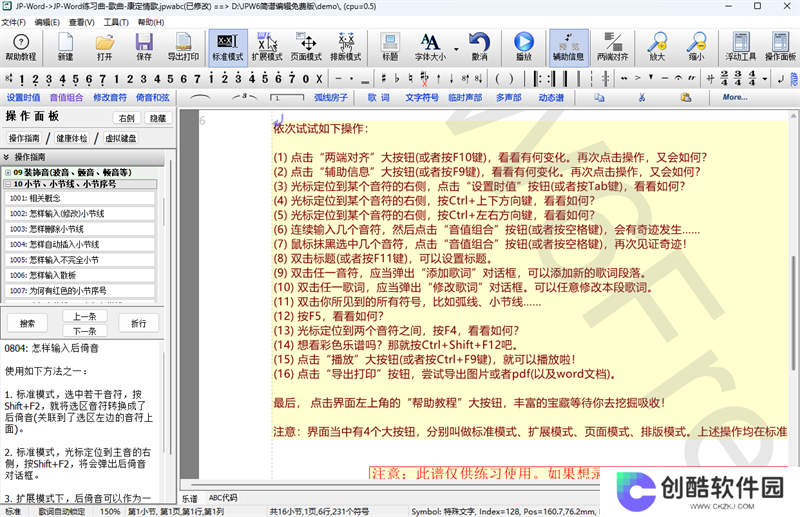Open the 帮助(H) menu
The height and width of the screenshot is (517, 800).
[x=151, y=22]
